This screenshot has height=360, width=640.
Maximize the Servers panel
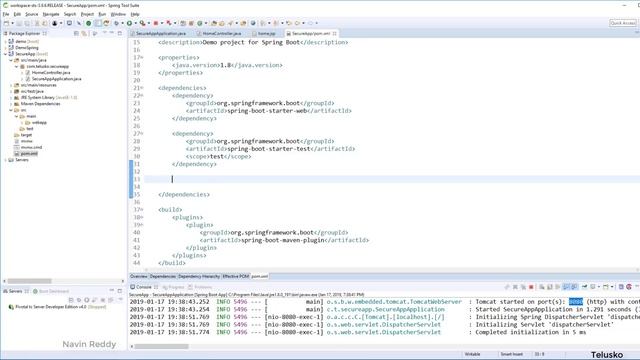point(120,291)
